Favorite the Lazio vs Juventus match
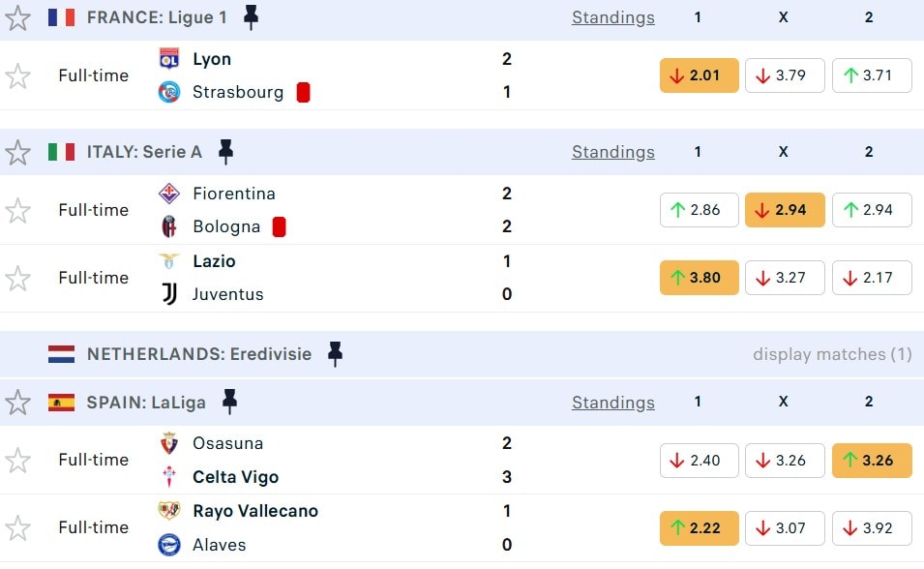This screenshot has height=569, width=924. pyautogui.click(x=17, y=278)
